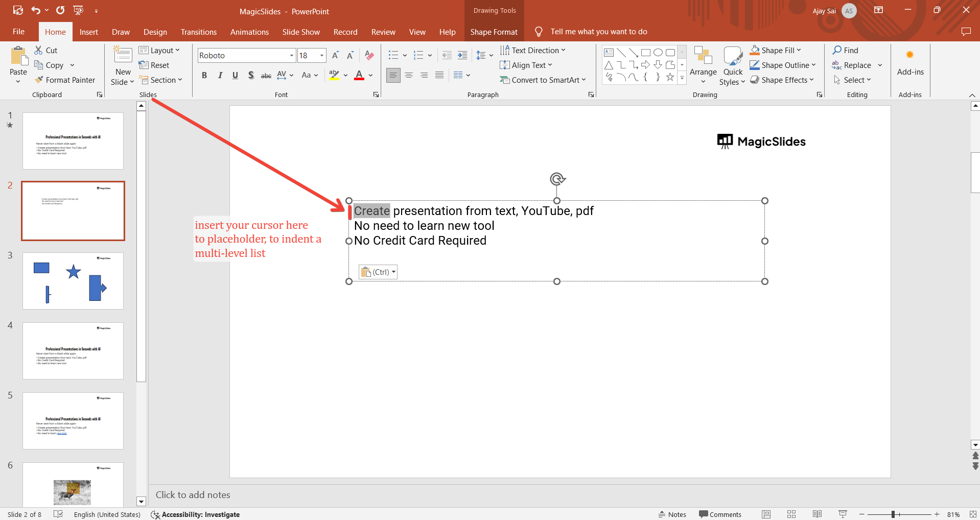The width and height of the screenshot is (980, 520).
Task: Click the Clear All Formatting icon
Action: point(369,55)
